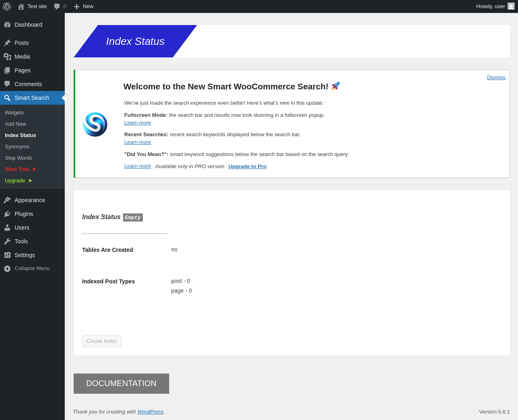The height and width of the screenshot is (420, 518).
Task: Open the Widgets submenu
Action: [x=32, y=113]
